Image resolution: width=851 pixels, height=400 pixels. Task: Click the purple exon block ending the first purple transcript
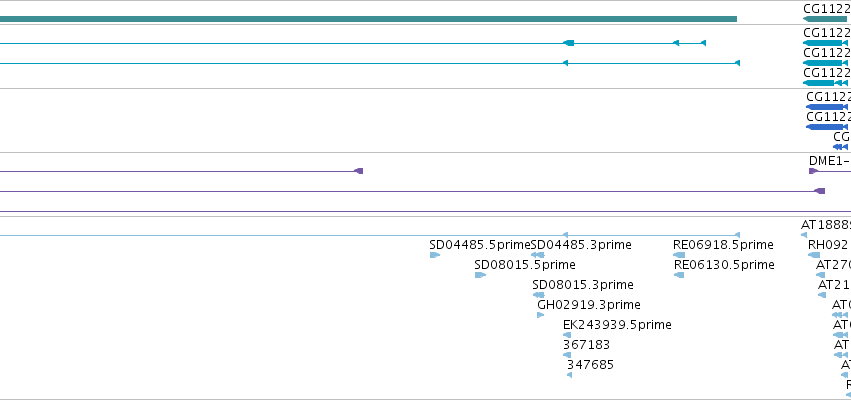coord(359,171)
